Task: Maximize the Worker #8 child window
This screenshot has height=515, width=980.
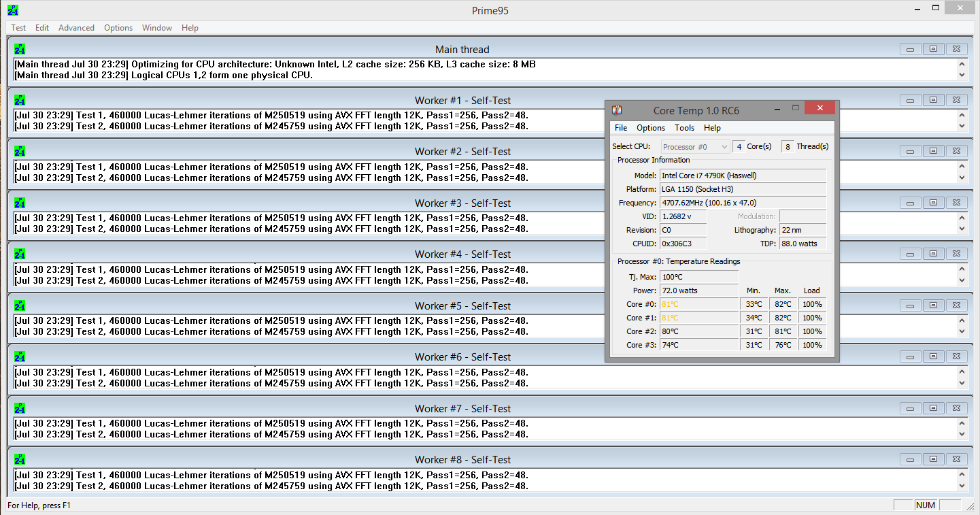Action: click(934, 459)
